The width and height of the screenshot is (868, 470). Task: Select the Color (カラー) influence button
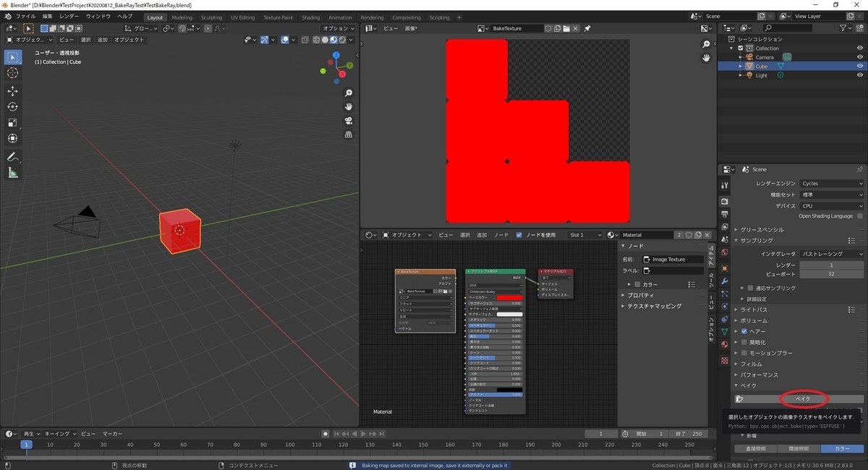click(842, 449)
